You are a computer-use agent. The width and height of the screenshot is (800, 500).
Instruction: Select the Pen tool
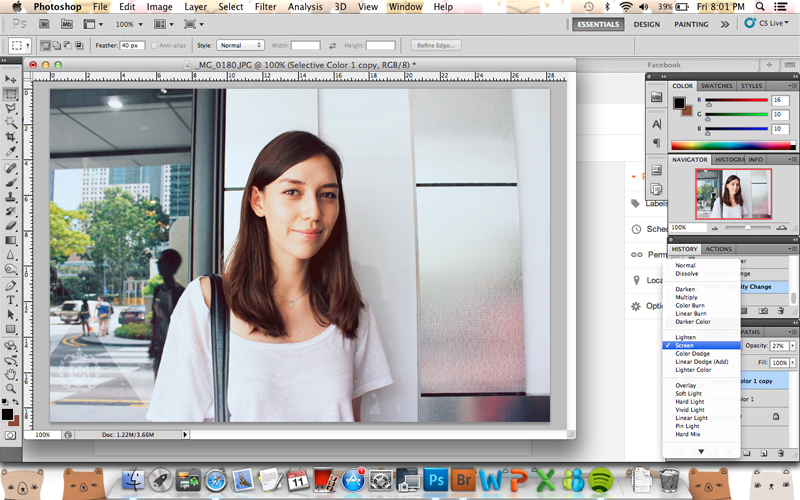pos(11,285)
